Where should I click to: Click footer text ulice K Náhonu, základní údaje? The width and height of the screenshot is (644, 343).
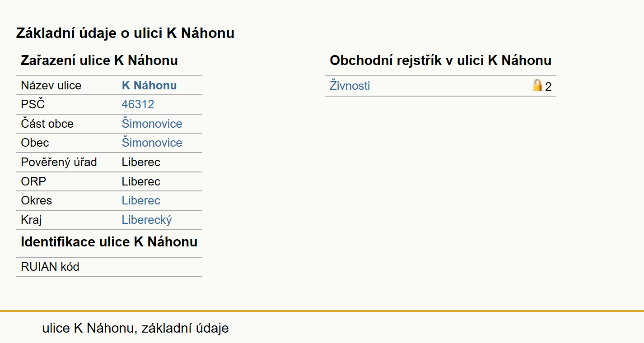(135, 328)
